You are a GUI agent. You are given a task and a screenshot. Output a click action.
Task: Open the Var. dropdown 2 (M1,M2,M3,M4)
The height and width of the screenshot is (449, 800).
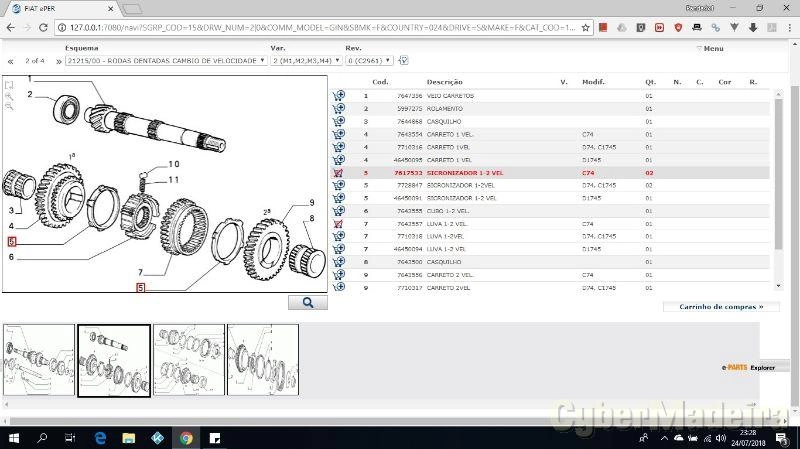point(306,60)
